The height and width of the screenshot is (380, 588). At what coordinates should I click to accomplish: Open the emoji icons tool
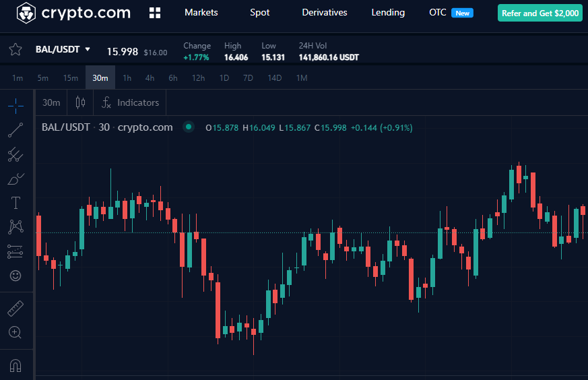pyautogui.click(x=15, y=276)
